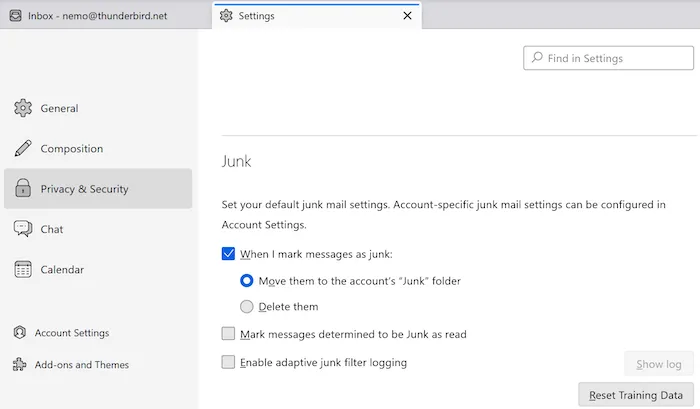Viewport: 700px width, 409px height.
Task: Click the General gear icon
Action: click(22, 108)
